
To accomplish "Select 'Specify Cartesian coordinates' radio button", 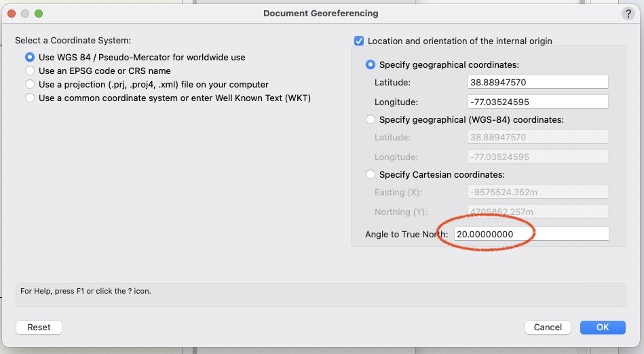I will pos(371,174).
